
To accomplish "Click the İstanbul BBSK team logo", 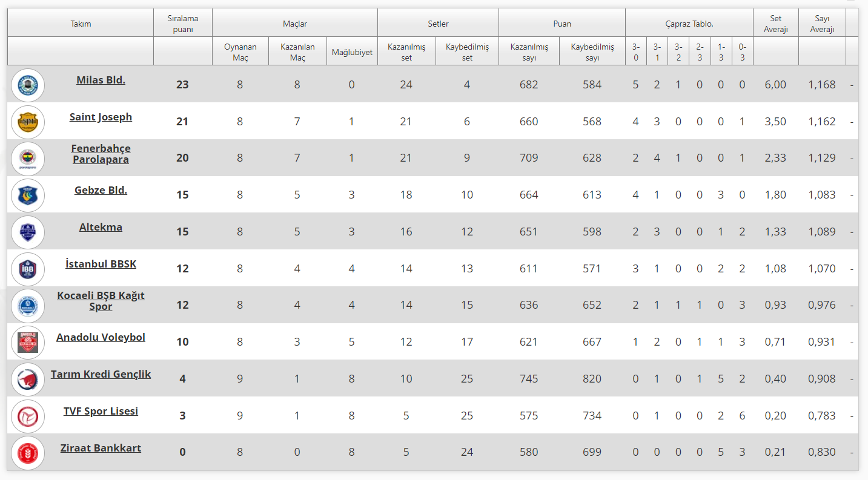I will 28,269.
